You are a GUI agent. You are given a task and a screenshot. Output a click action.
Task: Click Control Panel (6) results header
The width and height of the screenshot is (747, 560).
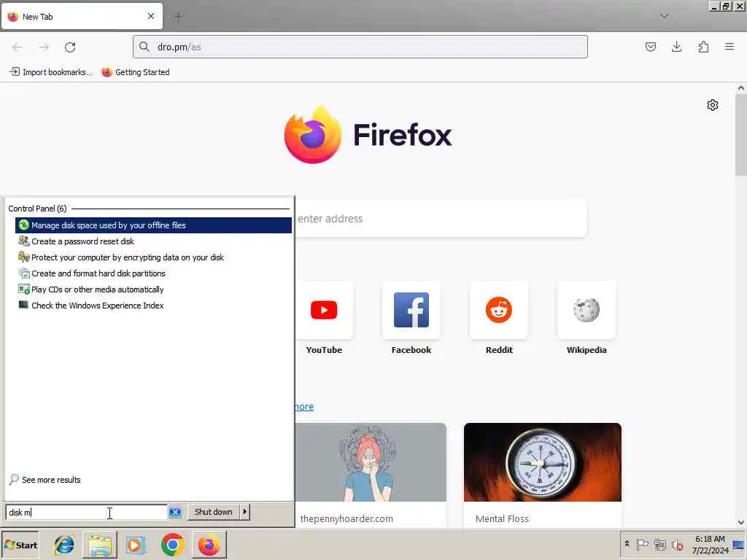click(x=37, y=209)
